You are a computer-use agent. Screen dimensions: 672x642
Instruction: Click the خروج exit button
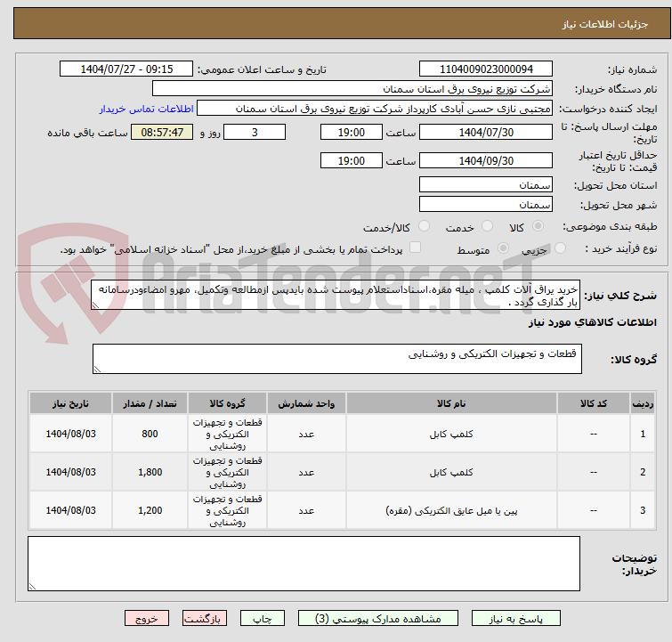[x=147, y=618]
